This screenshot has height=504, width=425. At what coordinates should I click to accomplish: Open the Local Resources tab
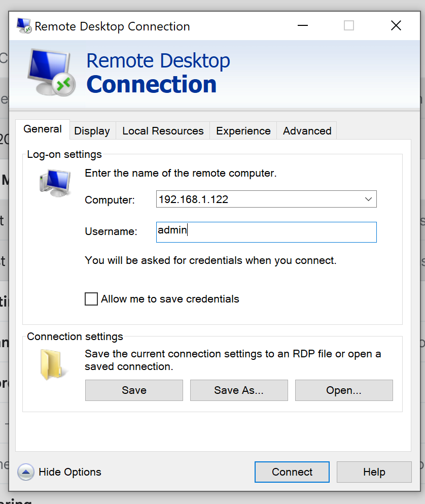click(162, 130)
